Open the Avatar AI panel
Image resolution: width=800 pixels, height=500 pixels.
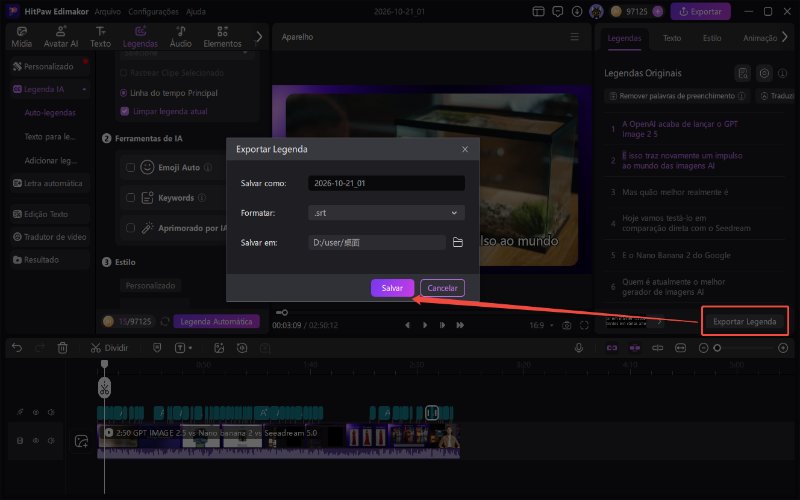61,37
